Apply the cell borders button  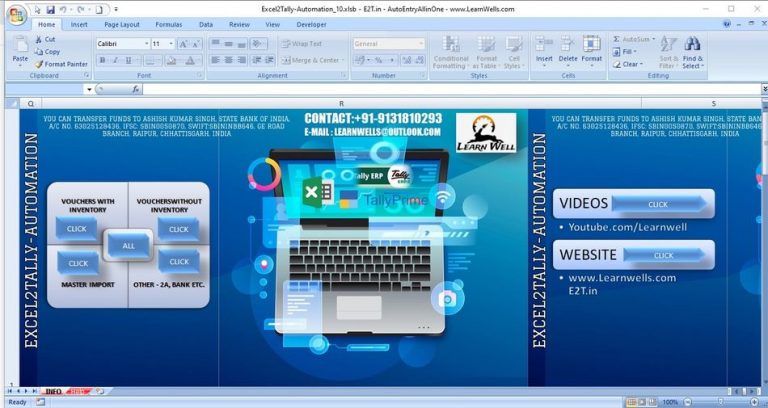click(x=152, y=60)
